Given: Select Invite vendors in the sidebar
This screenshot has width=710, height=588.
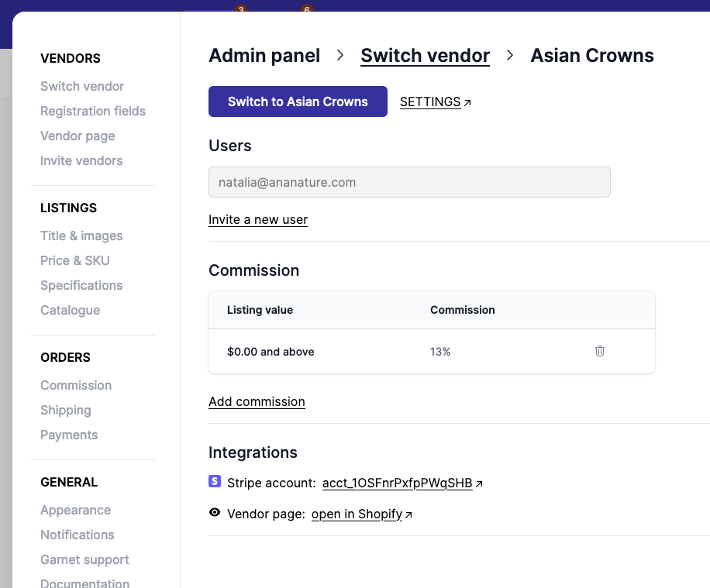Looking at the screenshot, I should 81,160.
